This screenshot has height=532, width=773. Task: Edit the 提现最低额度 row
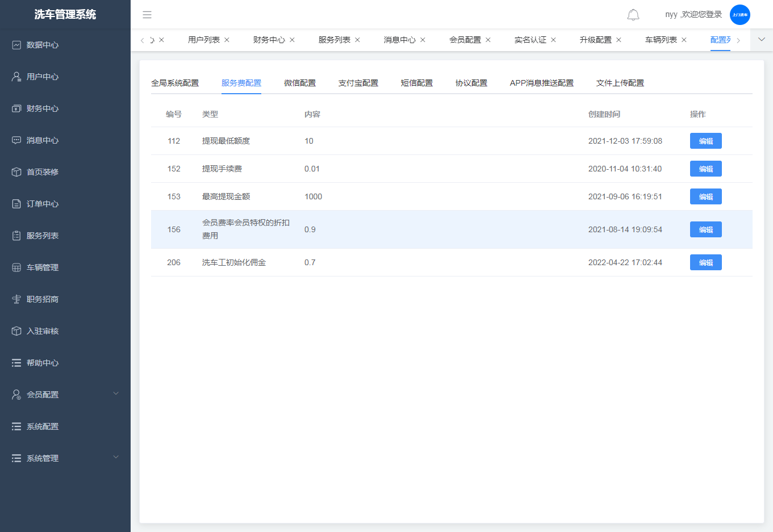705,141
